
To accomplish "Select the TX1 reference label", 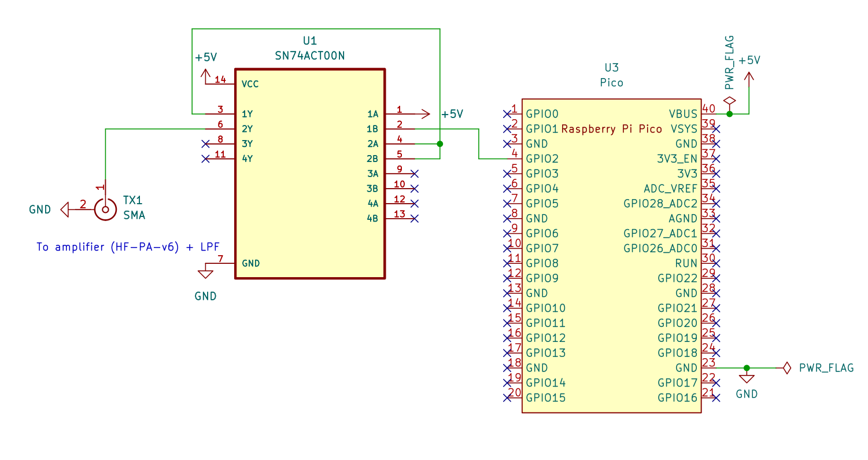I will 132,201.
